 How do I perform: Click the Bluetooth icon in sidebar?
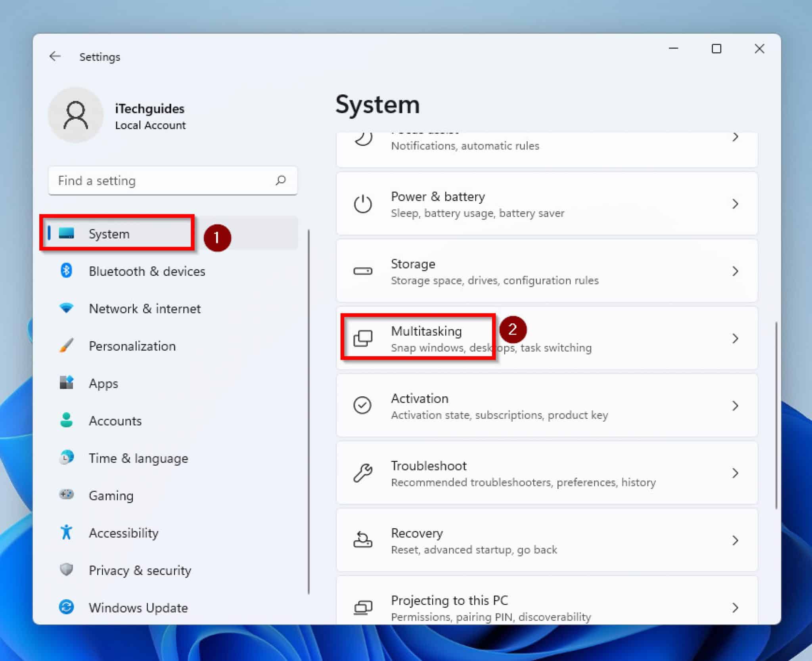click(66, 271)
